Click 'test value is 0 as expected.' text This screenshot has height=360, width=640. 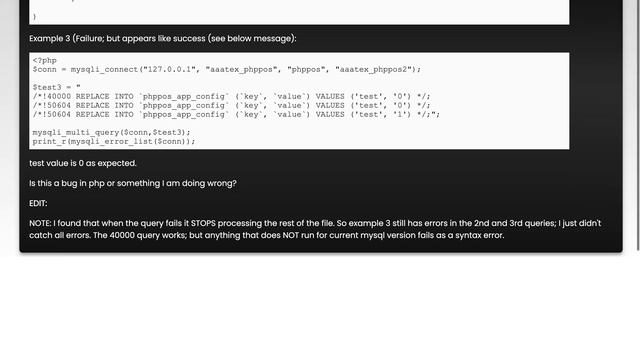[83, 163]
